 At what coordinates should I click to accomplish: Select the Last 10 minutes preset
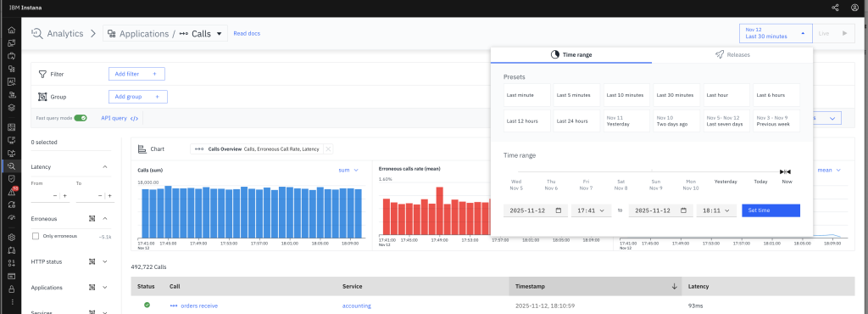click(626, 95)
